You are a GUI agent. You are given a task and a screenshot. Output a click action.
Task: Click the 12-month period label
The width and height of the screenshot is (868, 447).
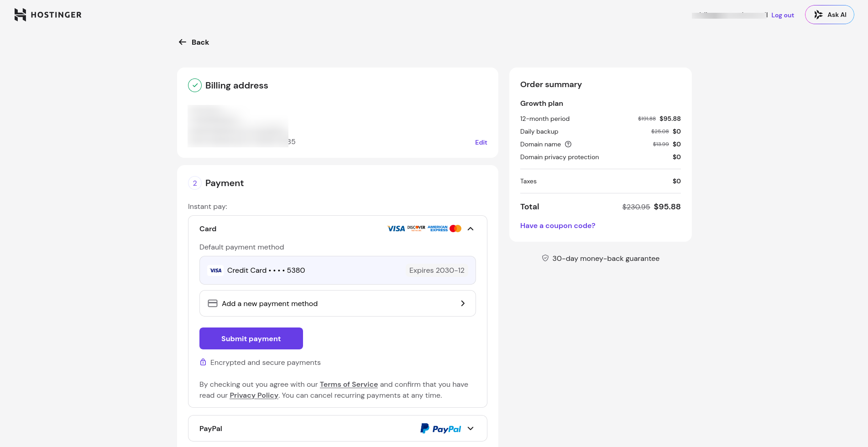tap(545, 119)
